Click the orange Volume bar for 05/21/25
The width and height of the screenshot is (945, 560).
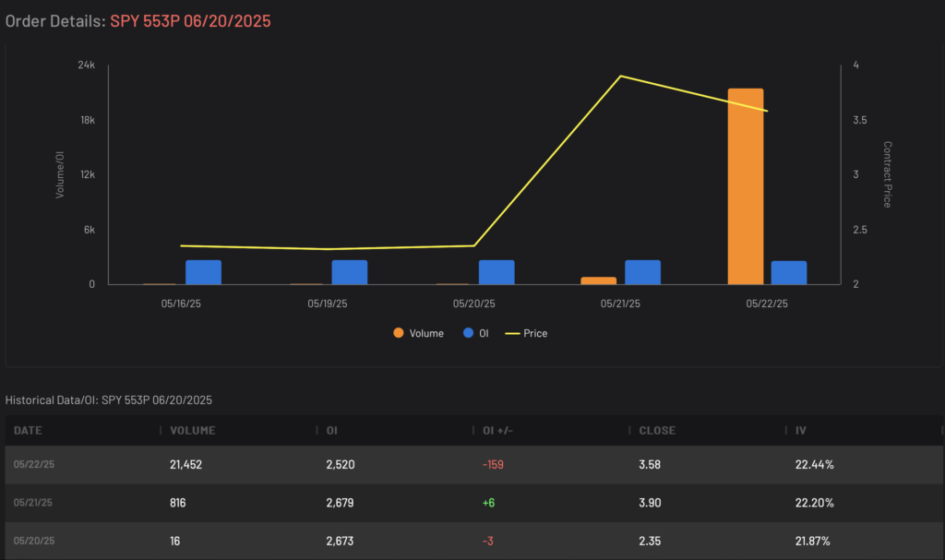pyautogui.click(x=598, y=280)
